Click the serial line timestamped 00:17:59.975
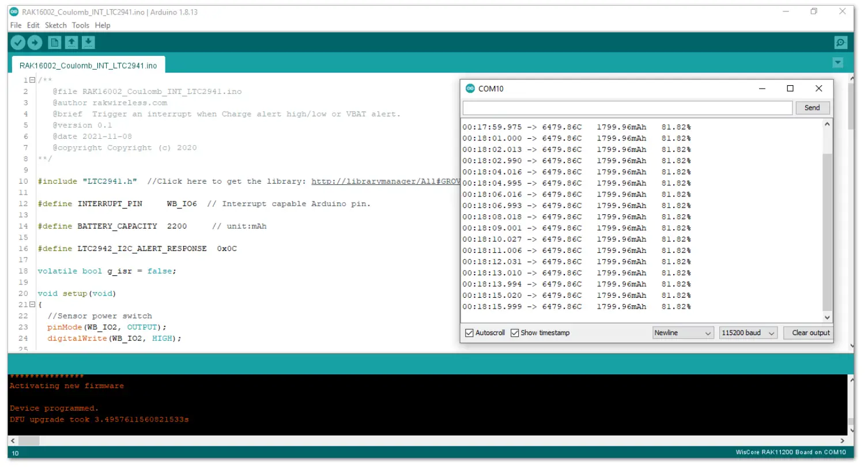 click(576, 127)
